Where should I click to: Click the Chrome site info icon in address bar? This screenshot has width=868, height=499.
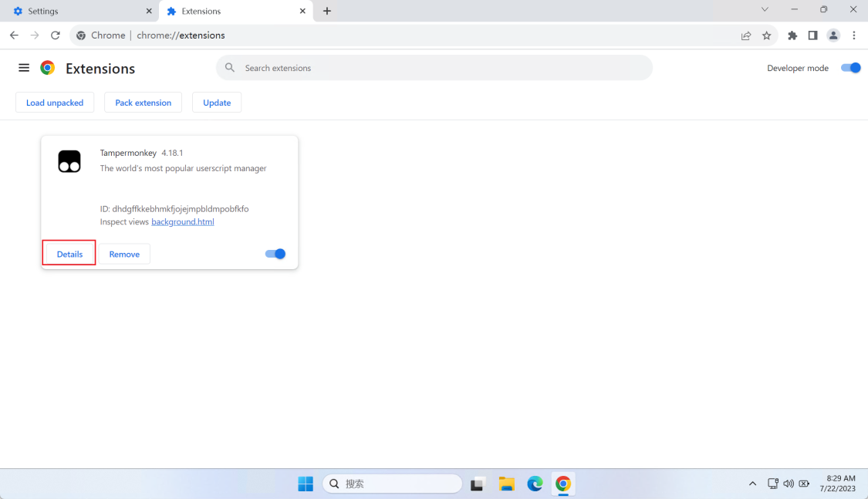coord(81,35)
